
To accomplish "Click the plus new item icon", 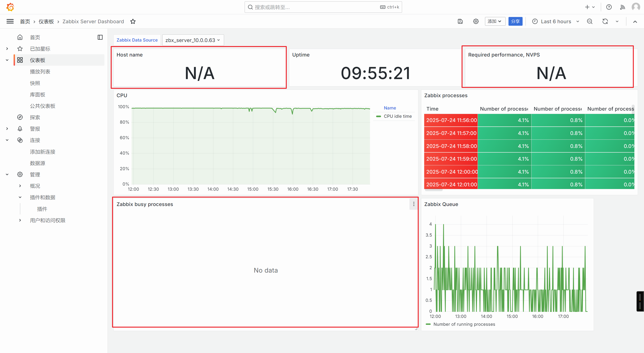I will pyautogui.click(x=587, y=7).
